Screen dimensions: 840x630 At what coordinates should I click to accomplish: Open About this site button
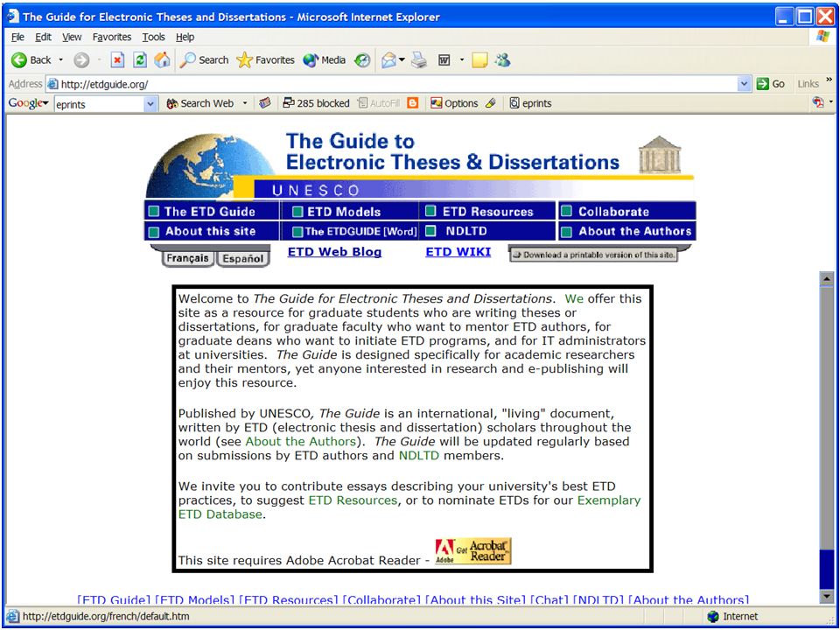(212, 231)
